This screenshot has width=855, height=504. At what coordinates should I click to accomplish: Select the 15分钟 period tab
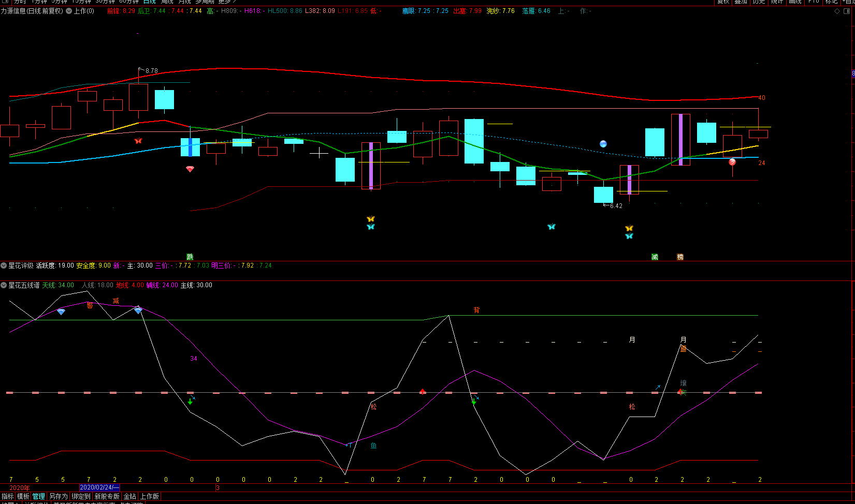(x=82, y=2)
